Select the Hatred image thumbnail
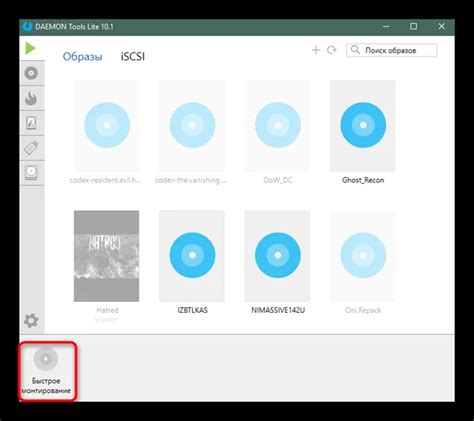This screenshot has width=474, height=421. tap(106, 256)
